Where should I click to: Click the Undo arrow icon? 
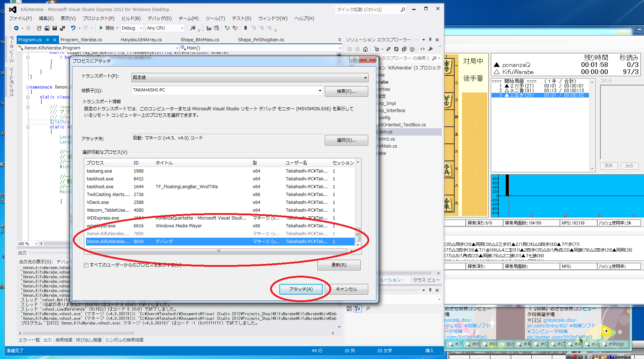point(73,28)
